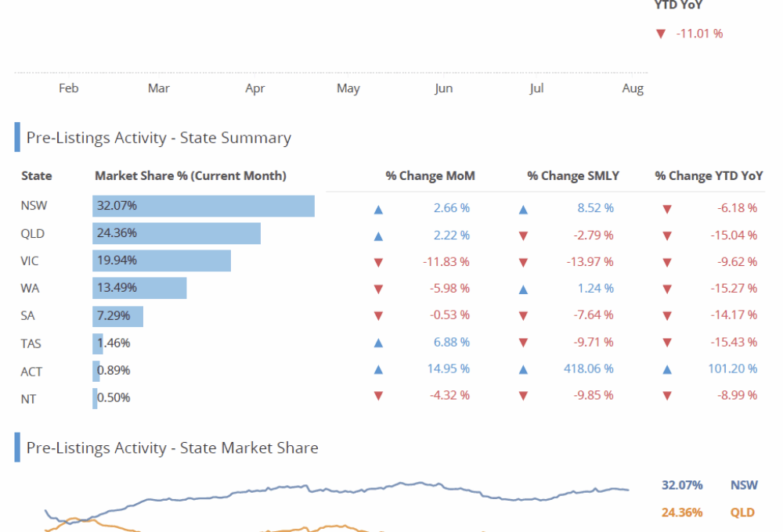Click the down arrow beside YTD YoY -11.01 %
The image size is (783, 532).
click(660, 34)
